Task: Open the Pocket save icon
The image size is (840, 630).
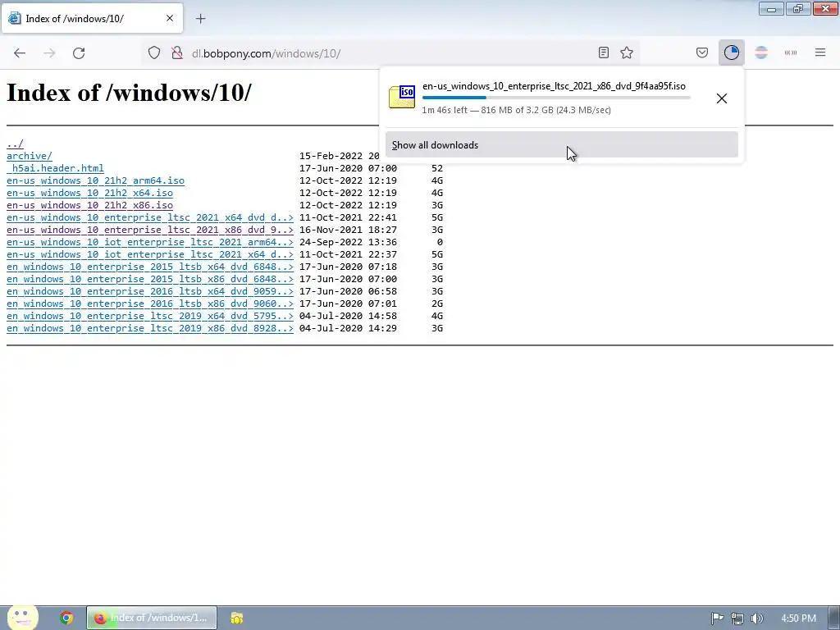Action: coord(702,52)
